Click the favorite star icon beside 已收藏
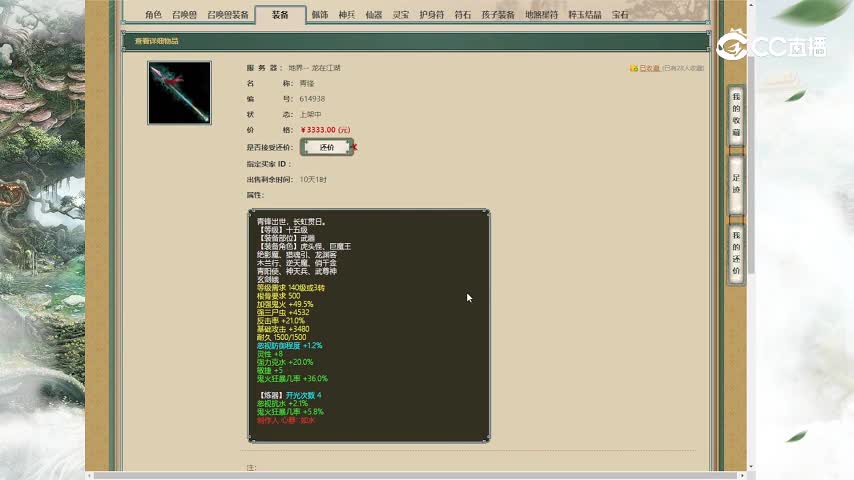The width and height of the screenshot is (854, 480). coord(633,68)
